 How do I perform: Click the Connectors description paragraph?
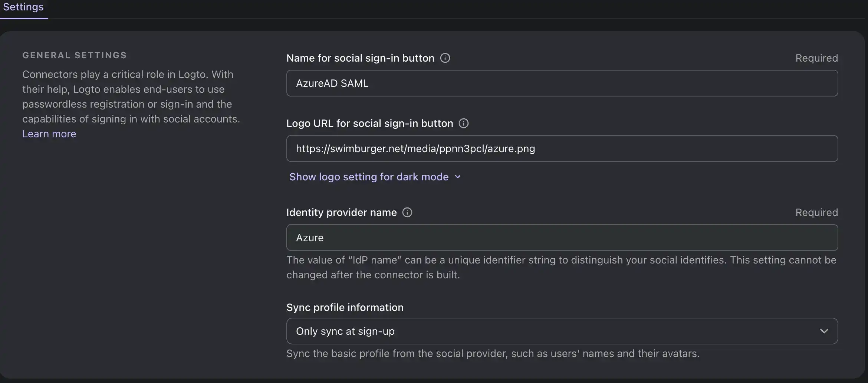click(131, 96)
